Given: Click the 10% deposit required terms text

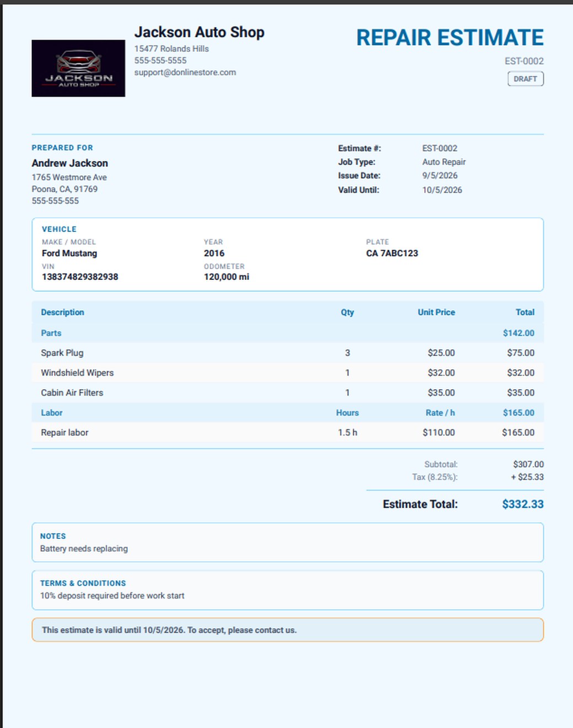Looking at the screenshot, I should (x=112, y=596).
